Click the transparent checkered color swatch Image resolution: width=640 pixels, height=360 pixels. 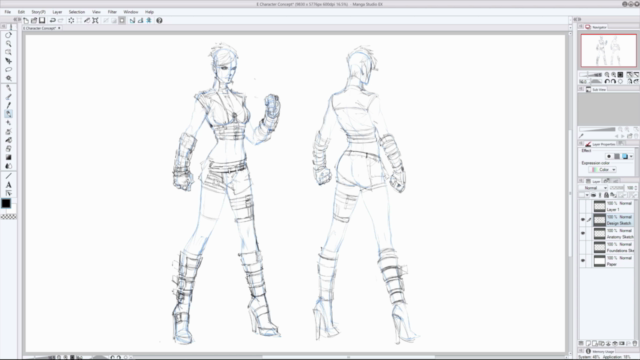[x=8, y=217]
